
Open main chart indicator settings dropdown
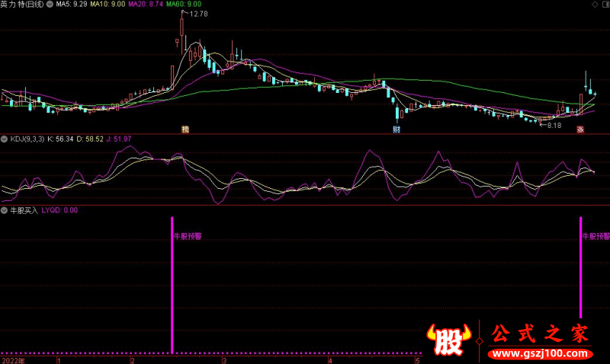[x=50, y=5]
